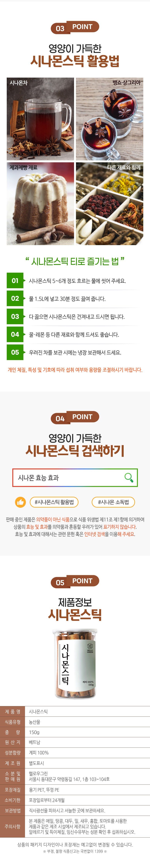This screenshot has width=150, height=868.
Task: Click the 시나몬스틱 티로 즐기는 법 heading
Action: (75, 261)
